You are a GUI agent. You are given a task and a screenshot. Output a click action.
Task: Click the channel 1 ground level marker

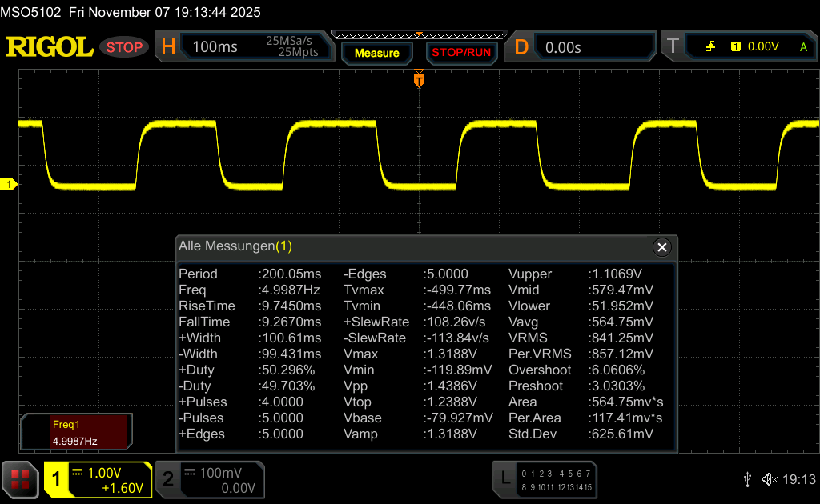pyautogui.click(x=9, y=185)
